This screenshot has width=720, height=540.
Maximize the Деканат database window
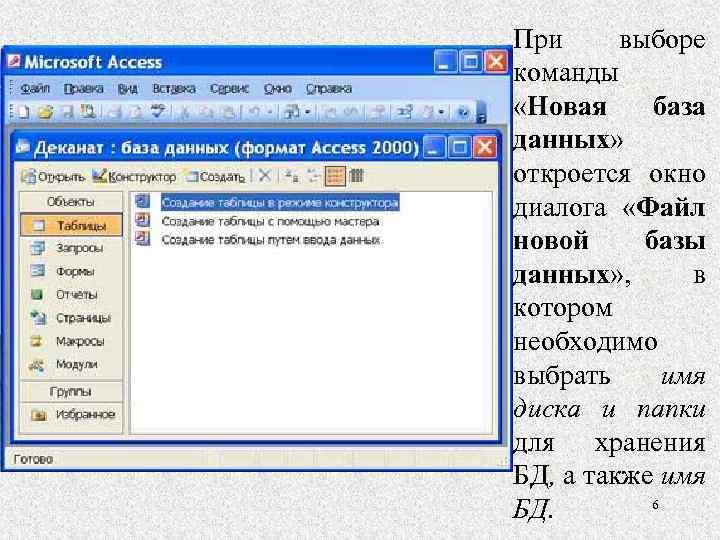(460, 147)
